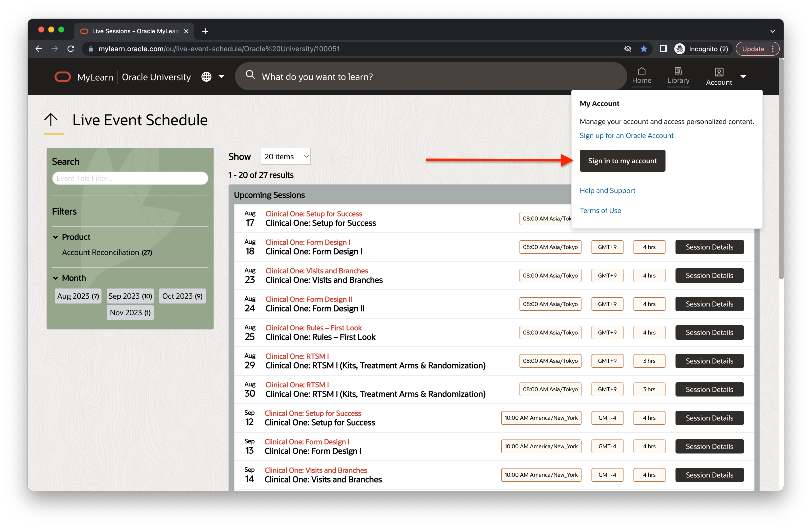Close the Live Sessions tab
The height and width of the screenshot is (528, 812).
coord(186,31)
